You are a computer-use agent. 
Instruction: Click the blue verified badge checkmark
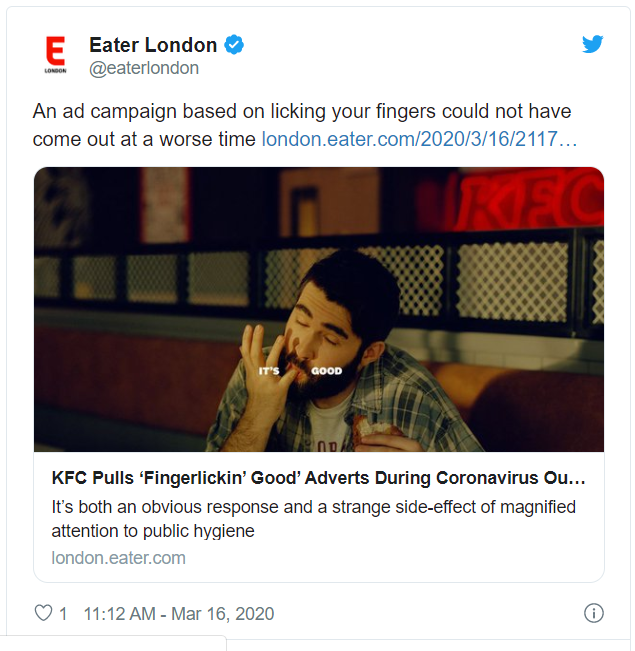click(x=234, y=45)
